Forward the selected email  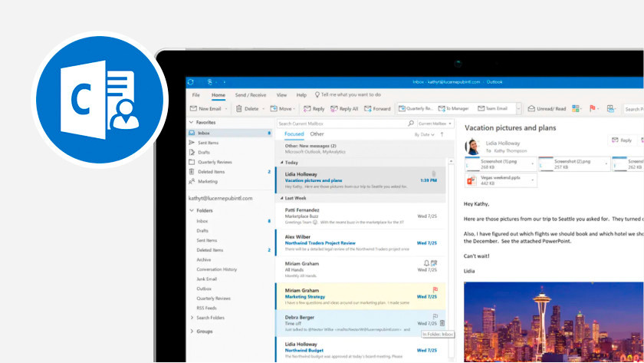378,109
